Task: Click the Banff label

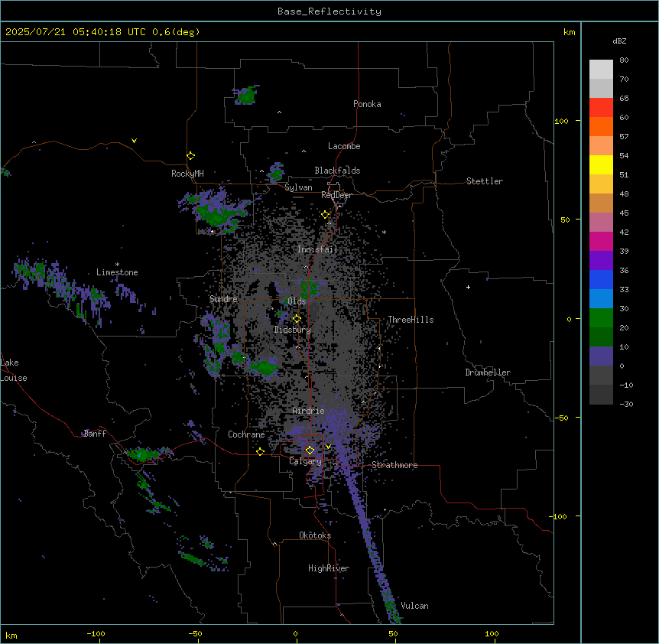Action: click(x=95, y=434)
